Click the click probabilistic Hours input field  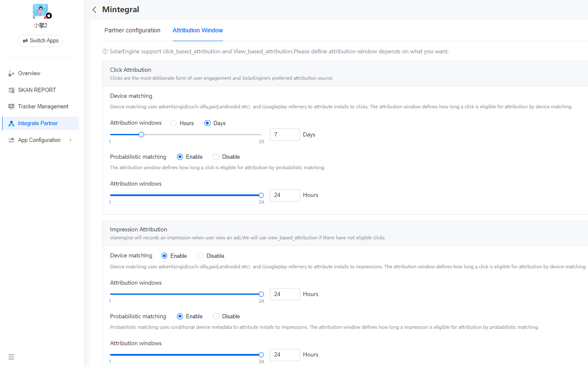[x=285, y=195]
